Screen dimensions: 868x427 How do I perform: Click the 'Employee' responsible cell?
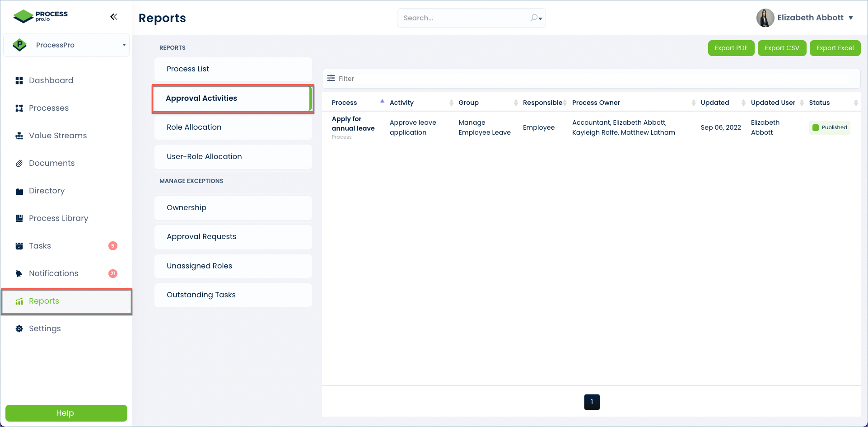[x=539, y=127]
